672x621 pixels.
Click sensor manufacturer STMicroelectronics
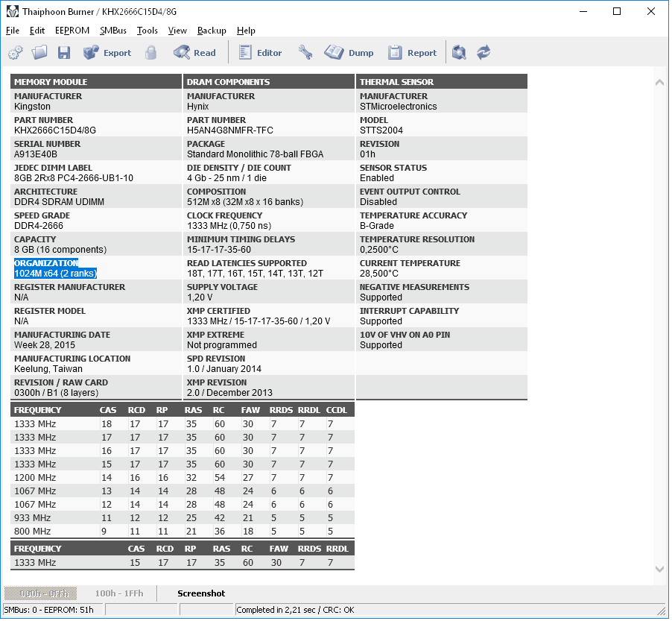point(398,107)
